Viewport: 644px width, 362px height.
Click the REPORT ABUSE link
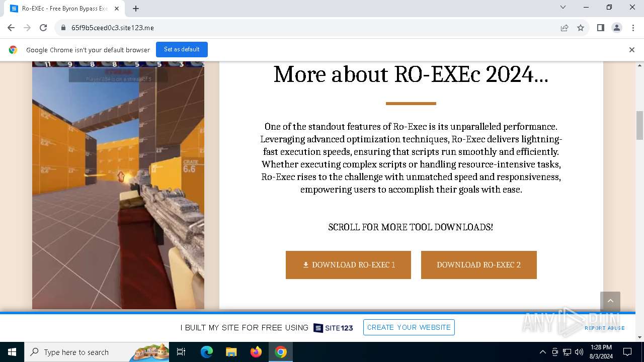coord(604,328)
